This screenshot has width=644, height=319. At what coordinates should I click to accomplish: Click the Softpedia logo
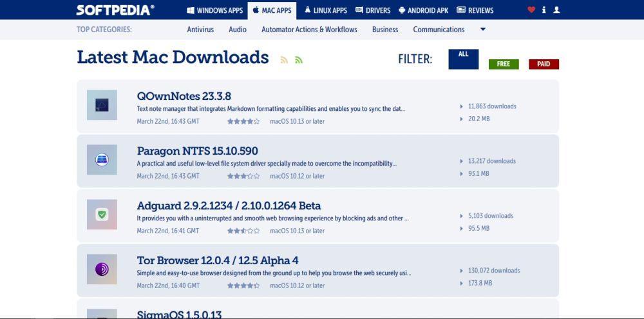point(115,10)
